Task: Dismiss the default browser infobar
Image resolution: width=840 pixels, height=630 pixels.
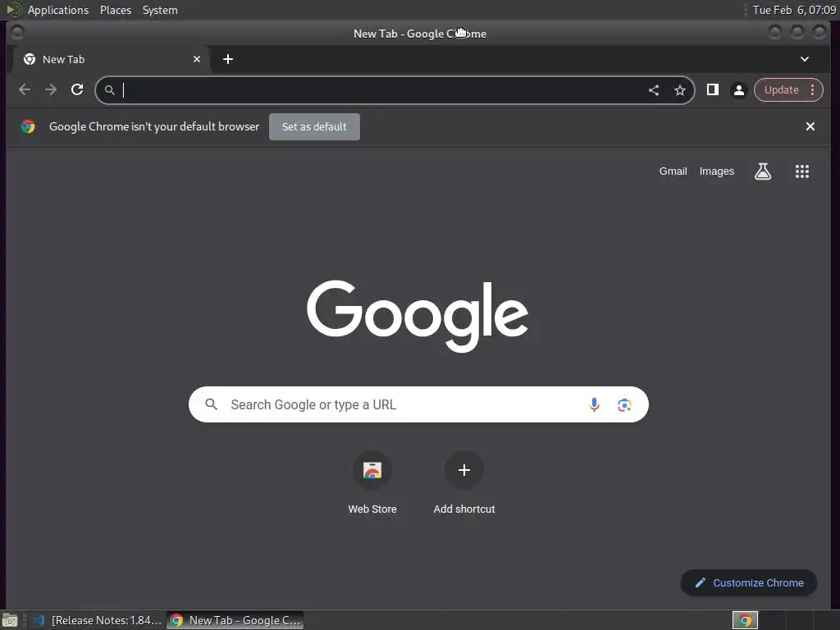Action: click(810, 126)
